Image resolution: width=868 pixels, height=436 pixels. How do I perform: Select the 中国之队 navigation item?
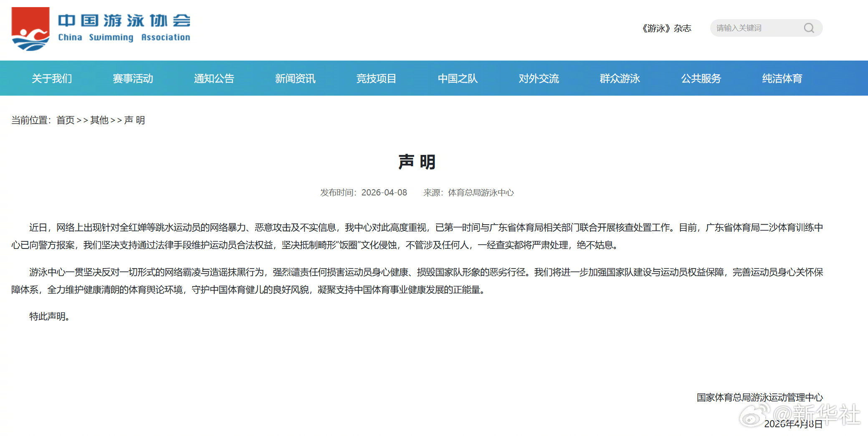(x=457, y=79)
